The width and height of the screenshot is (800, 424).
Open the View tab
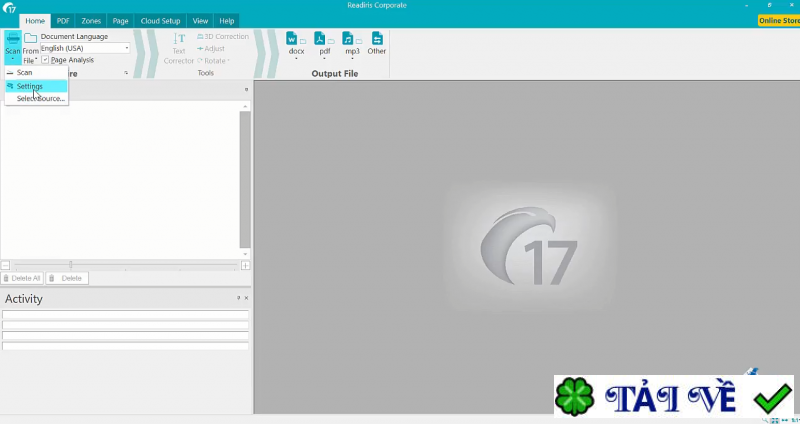click(x=200, y=21)
